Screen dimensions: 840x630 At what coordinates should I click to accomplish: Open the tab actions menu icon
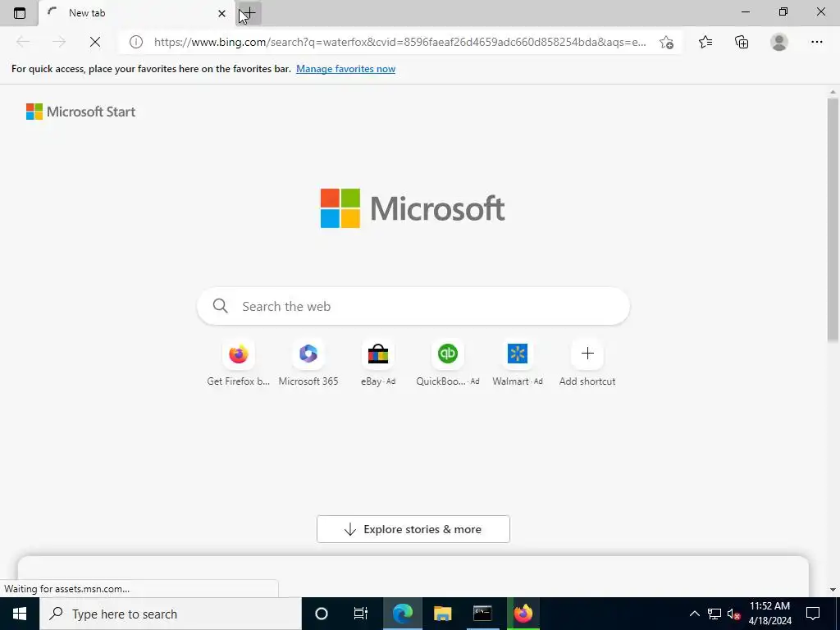pos(20,13)
